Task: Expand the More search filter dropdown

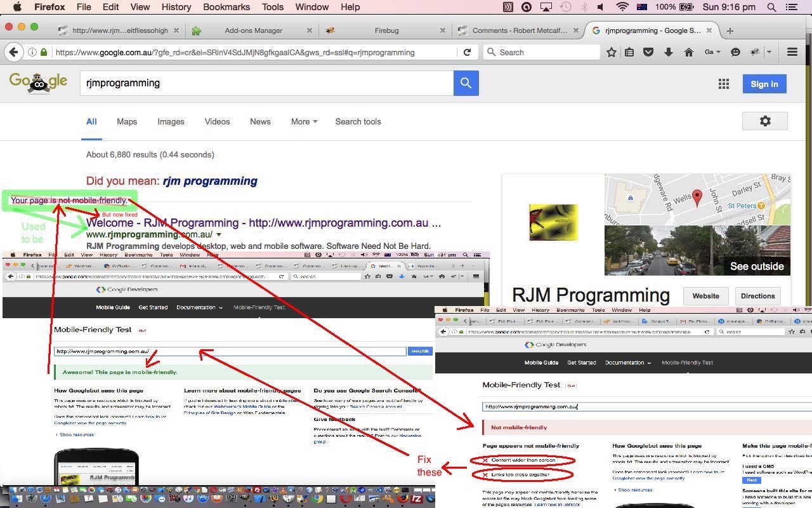Action: [304, 121]
